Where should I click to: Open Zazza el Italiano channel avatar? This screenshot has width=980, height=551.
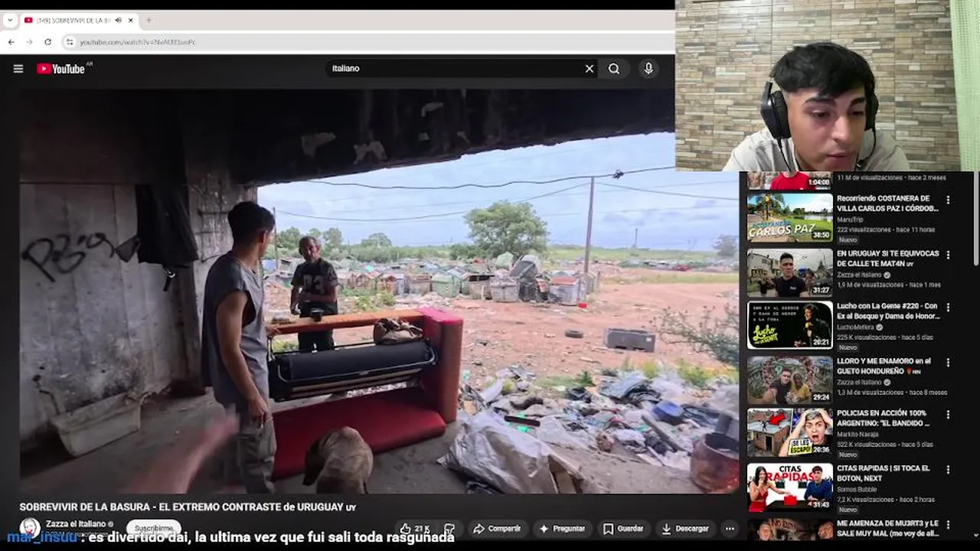click(x=30, y=528)
